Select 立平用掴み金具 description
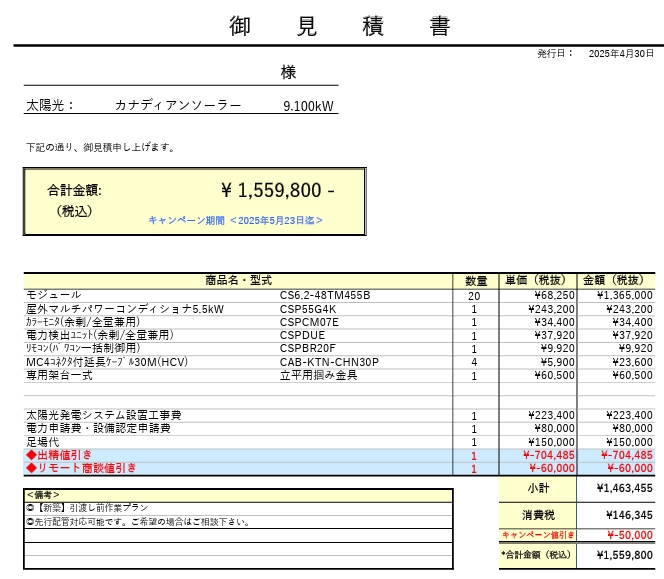Viewport: 664px width, 579px height. click(318, 375)
